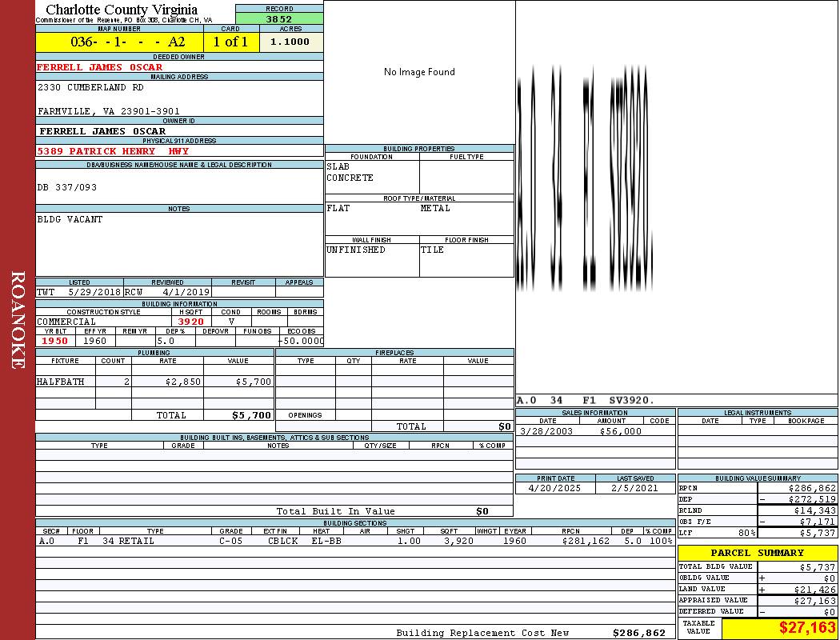Click the red deeded owner name
Screen dimensions: 840x640
(x=100, y=67)
